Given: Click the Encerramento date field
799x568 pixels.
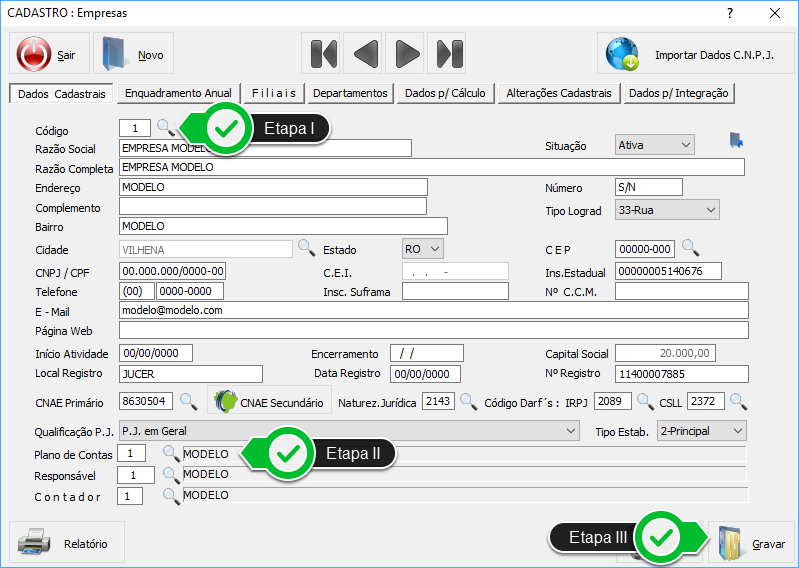Looking at the screenshot, I should coord(427,353).
